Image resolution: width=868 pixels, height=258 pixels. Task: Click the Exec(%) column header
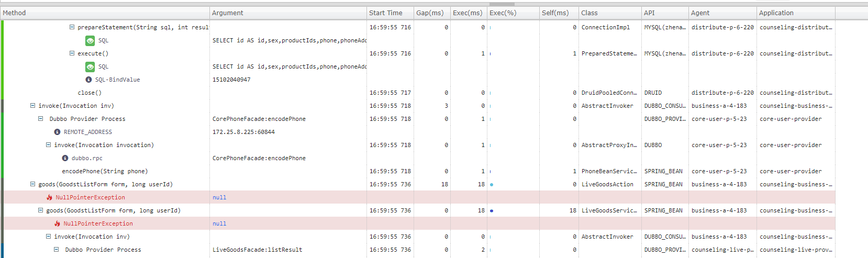pos(513,13)
